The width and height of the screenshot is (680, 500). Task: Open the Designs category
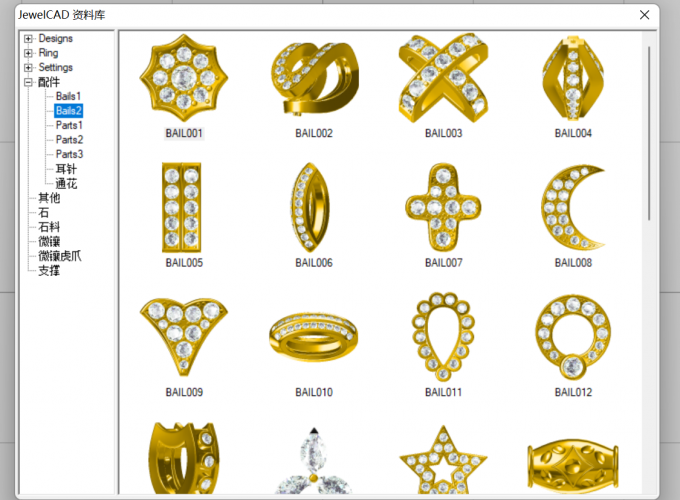click(56, 39)
